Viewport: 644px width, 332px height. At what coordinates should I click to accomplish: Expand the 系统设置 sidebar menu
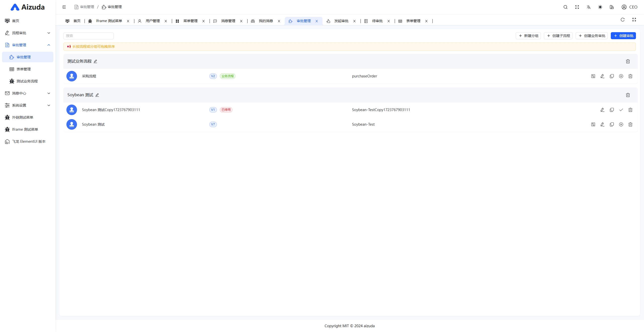pos(28,105)
